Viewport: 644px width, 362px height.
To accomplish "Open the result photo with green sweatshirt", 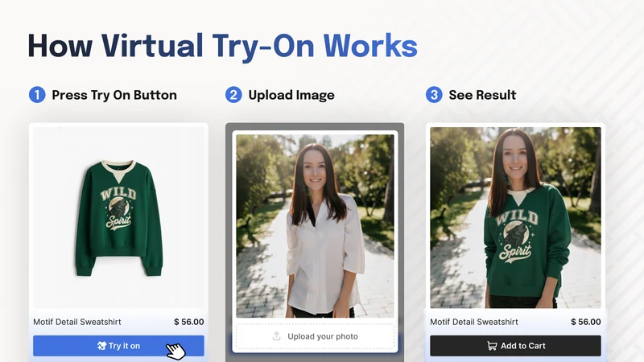I will [x=515, y=217].
